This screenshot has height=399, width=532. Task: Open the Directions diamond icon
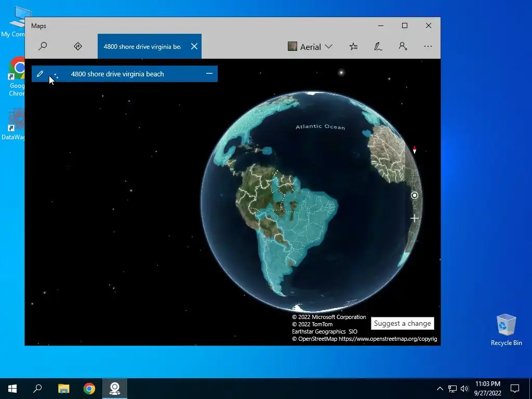pyautogui.click(x=78, y=46)
